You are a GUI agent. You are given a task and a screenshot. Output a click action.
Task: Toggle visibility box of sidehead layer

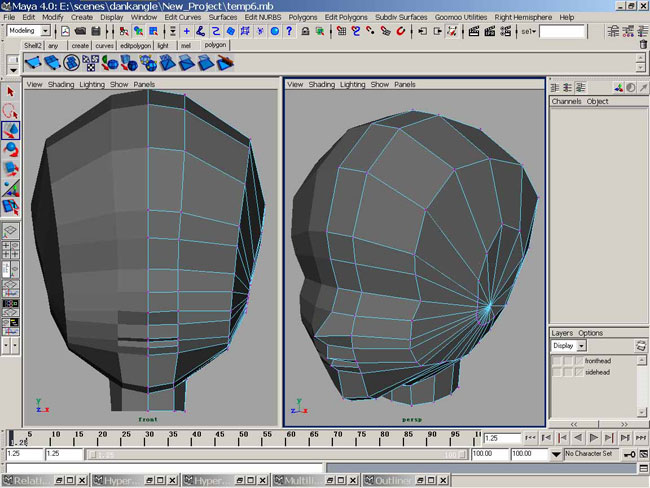(x=558, y=371)
